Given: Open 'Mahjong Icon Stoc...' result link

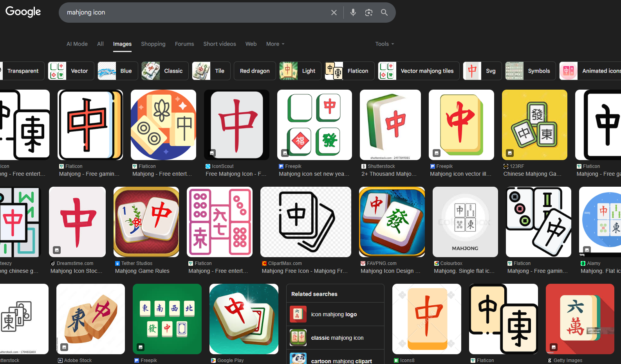Looking at the screenshot, I should 76,271.
